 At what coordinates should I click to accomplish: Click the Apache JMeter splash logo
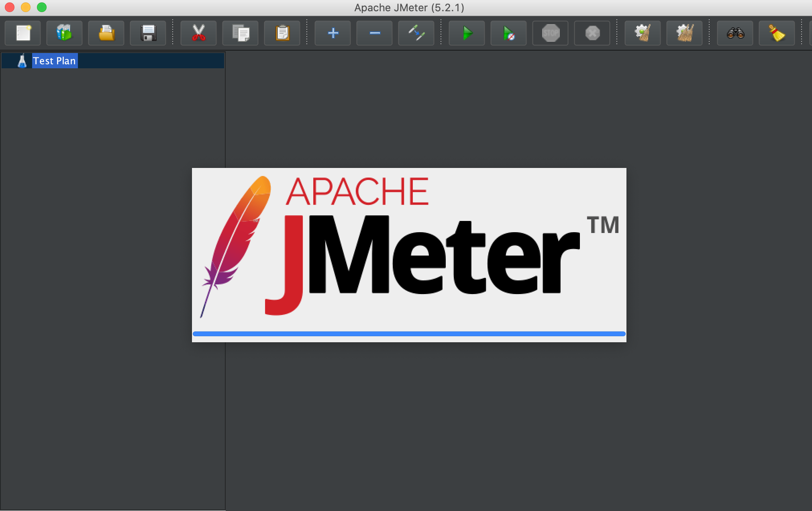pos(409,247)
